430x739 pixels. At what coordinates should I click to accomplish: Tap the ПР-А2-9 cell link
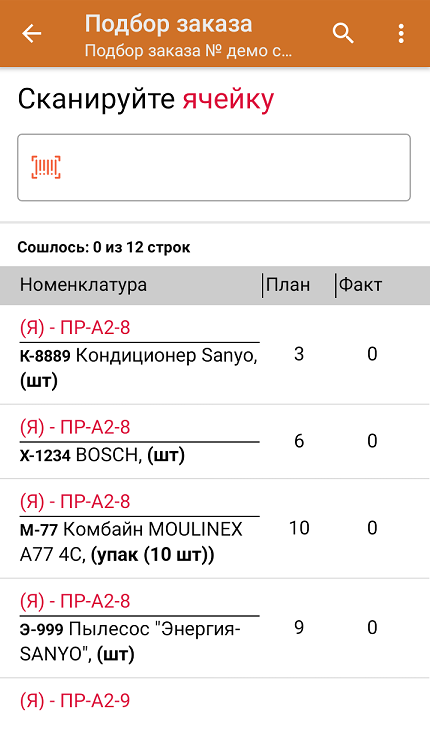[75, 701]
